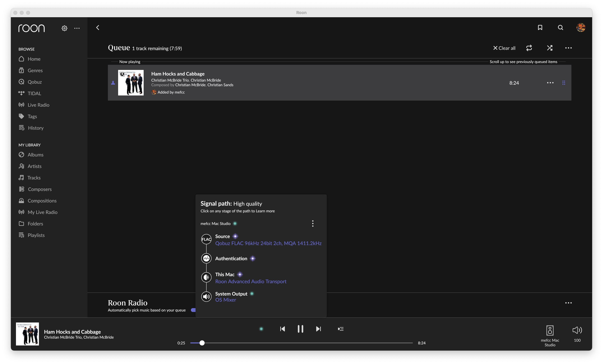Screen dimensions: 603x364
Task: Toggle the Roon Radio switch
Action: pyautogui.click(x=193, y=310)
